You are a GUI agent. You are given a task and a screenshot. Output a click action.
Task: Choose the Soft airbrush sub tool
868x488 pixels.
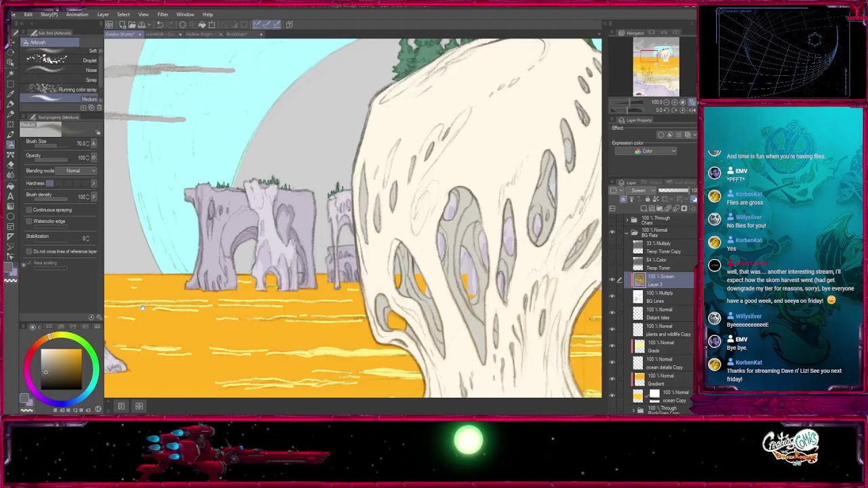click(x=61, y=51)
